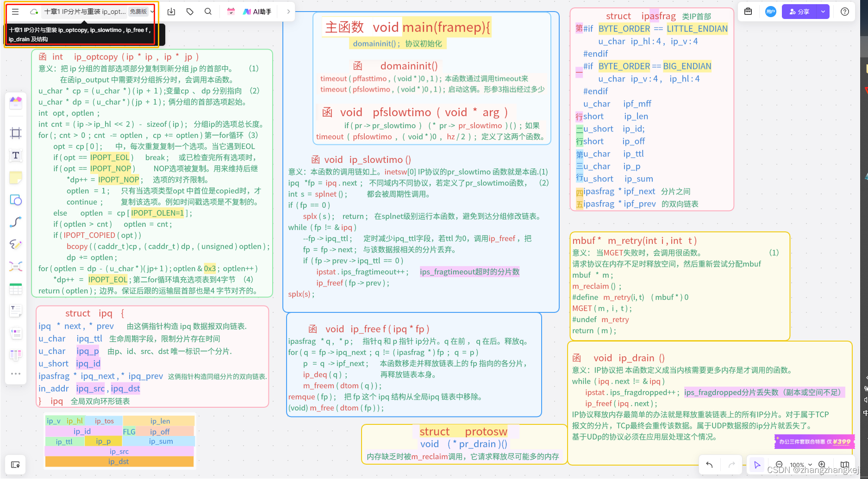Select the Shapes tool
This screenshot has height=479, width=868.
point(16,200)
